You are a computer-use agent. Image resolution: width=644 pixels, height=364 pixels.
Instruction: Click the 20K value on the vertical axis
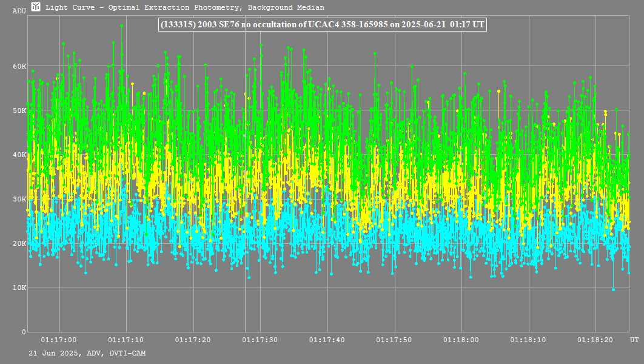tap(20, 243)
